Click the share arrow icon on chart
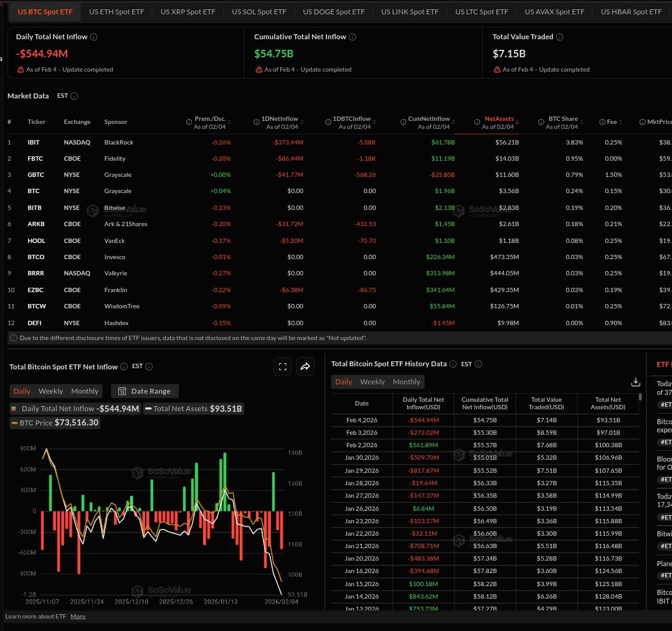Viewport: 672px width, 631px height. pos(305,367)
